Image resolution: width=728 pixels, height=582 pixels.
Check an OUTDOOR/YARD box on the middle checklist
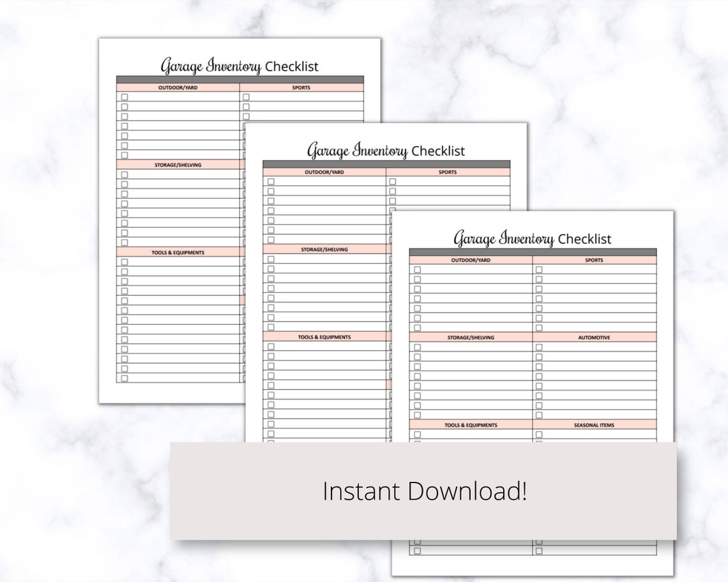(271, 183)
